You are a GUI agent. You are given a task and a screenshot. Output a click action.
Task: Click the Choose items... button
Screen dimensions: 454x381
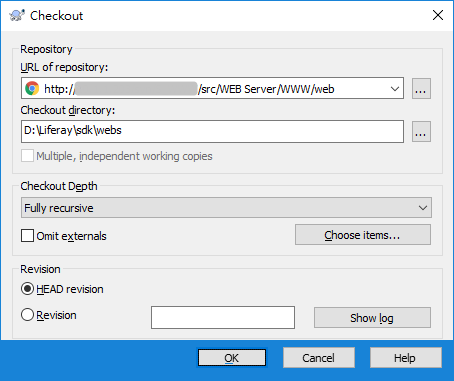click(x=363, y=235)
